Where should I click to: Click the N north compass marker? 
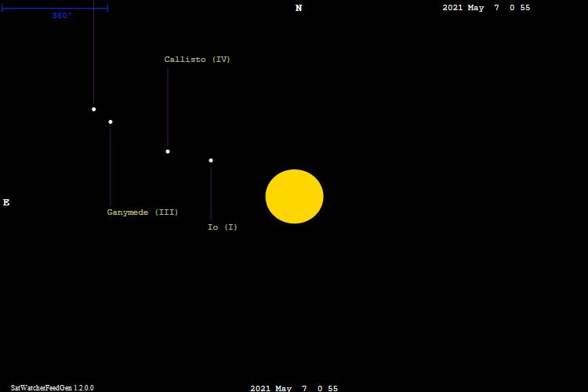(299, 9)
